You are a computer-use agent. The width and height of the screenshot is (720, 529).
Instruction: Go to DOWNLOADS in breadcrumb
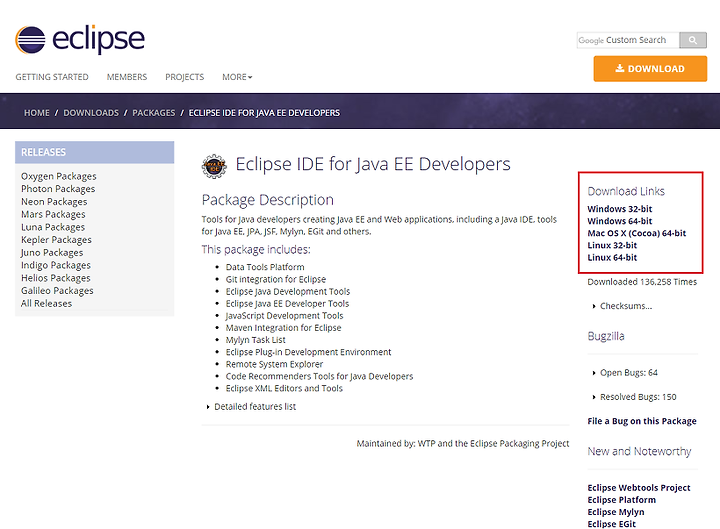(91, 113)
